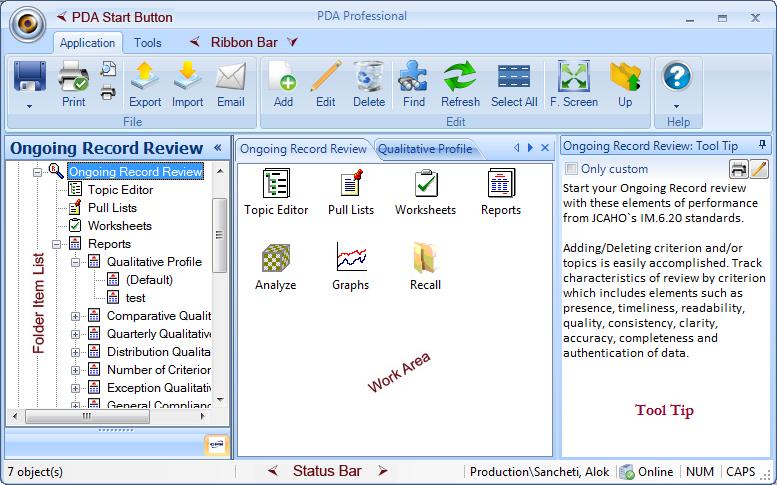Collapse the Qualitative Profile tree node
The height and width of the screenshot is (485, 777).
pos(75,262)
